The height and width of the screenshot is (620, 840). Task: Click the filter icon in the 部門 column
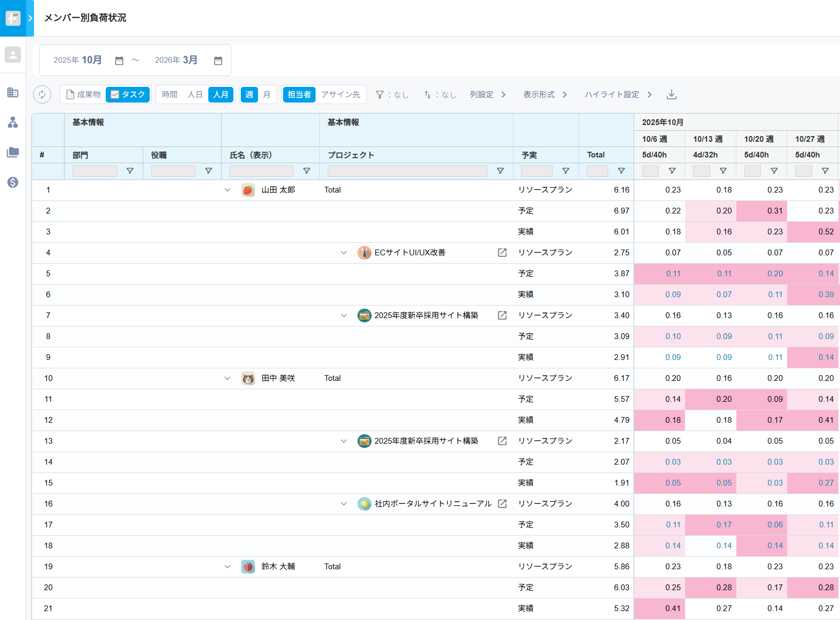(130, 171)
